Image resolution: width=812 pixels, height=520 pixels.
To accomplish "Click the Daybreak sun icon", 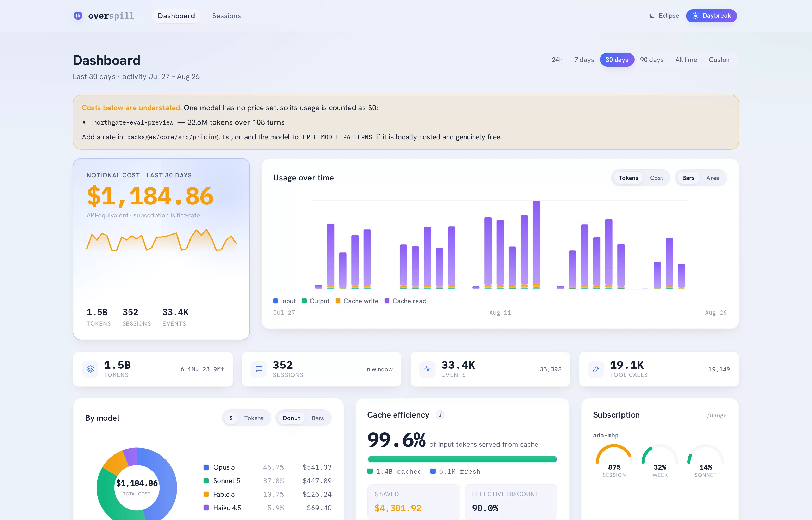I will [695, 16].
